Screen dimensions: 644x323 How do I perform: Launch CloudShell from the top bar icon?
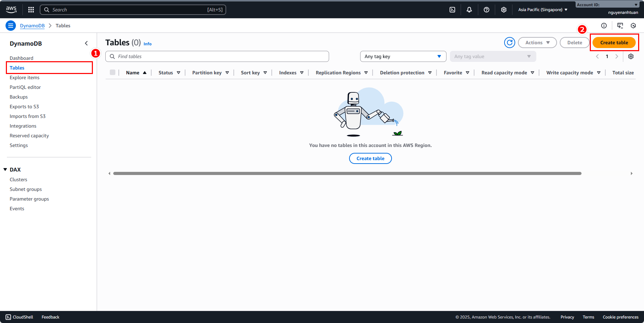click(452, 10)
